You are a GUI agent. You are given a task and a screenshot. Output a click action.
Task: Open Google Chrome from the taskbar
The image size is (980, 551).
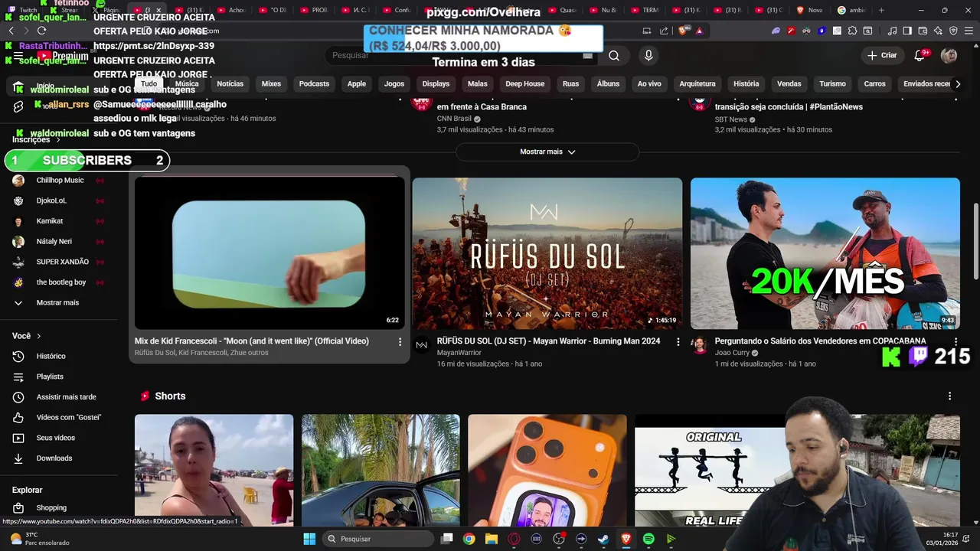(469, 539)
